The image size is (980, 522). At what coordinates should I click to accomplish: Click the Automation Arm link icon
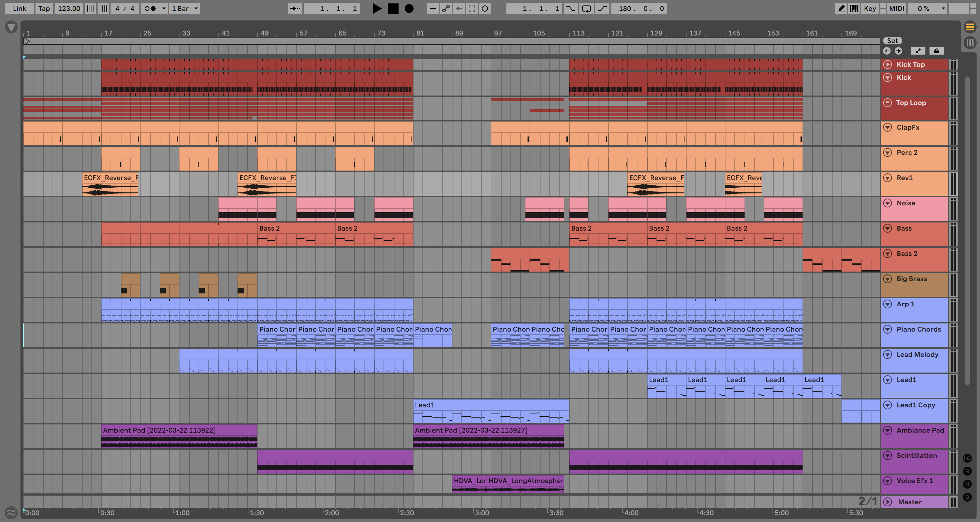pyautogui.click(x=446, y=9)
